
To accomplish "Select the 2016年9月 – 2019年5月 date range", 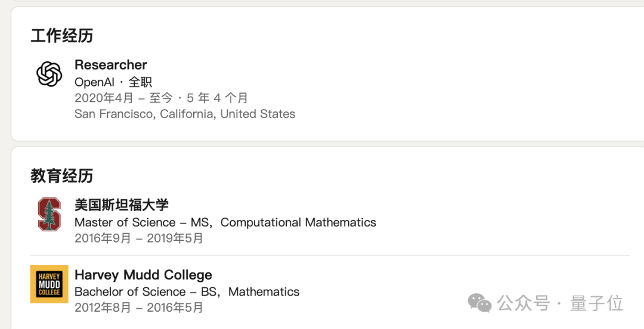I will click(139, 238).
